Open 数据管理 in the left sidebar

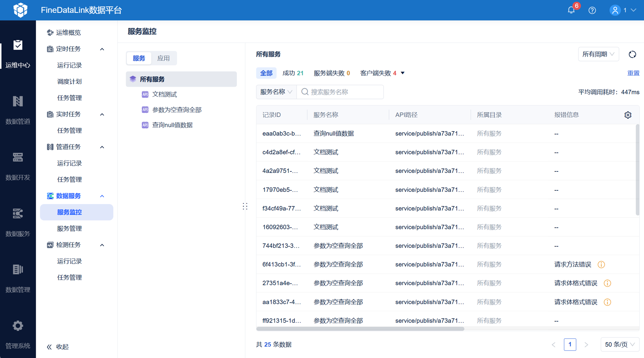coord(18,279)
